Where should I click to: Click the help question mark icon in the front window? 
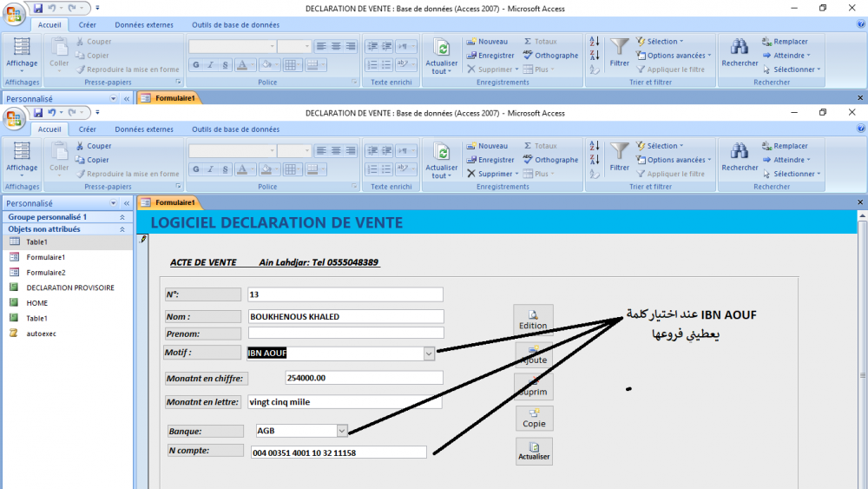click(x=861, y=129)
